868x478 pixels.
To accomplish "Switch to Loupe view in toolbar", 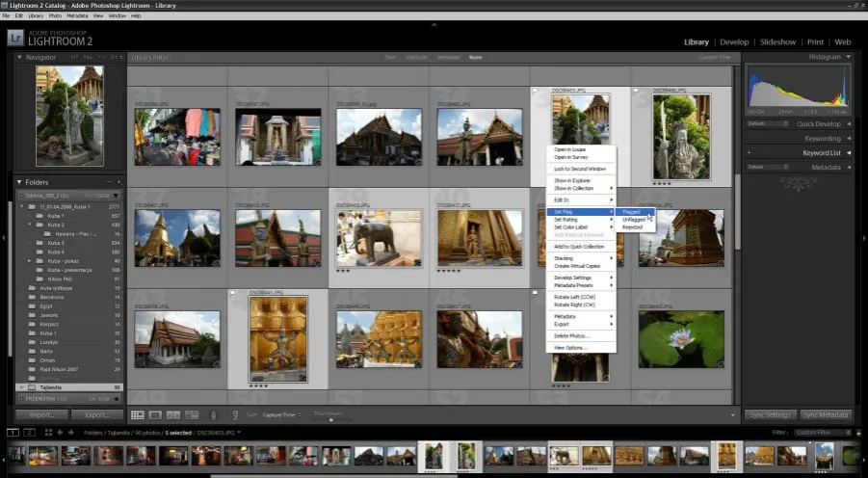I will pyautogui.click(x=153, y=415).
